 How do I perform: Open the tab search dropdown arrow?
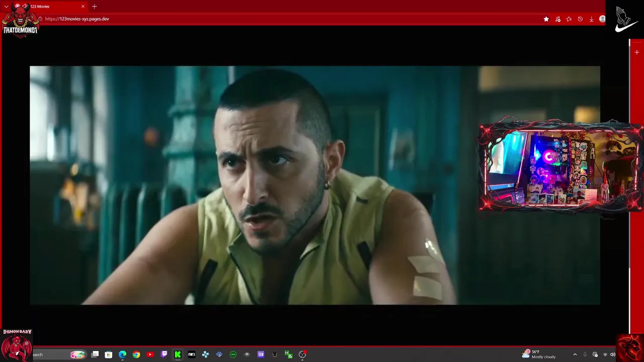pos(6,7)
